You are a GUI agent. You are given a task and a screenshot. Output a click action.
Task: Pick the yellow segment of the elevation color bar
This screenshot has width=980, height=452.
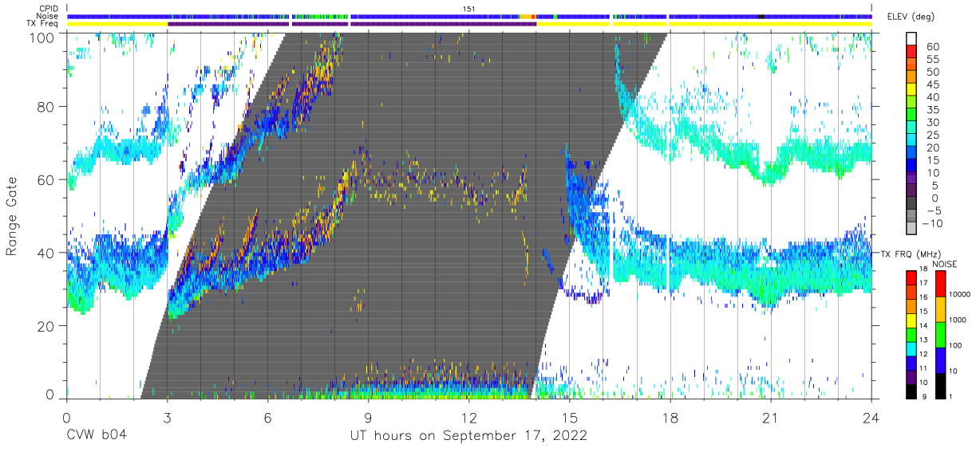913,89
